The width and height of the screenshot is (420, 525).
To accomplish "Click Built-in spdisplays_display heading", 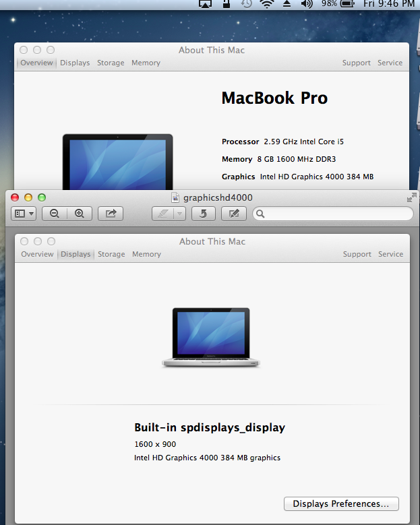I will coord(210,427).
